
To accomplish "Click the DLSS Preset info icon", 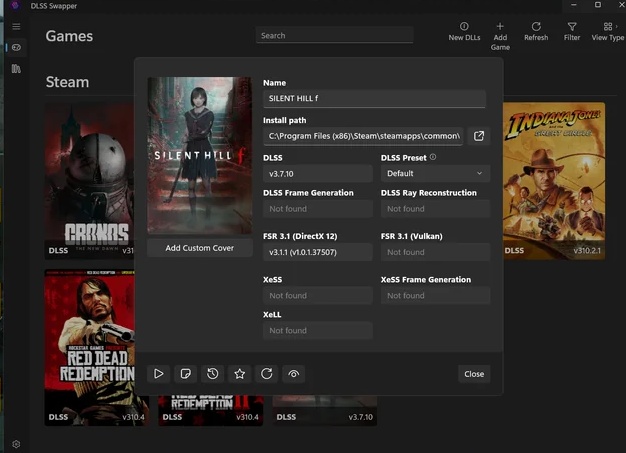I will point(433,157).
